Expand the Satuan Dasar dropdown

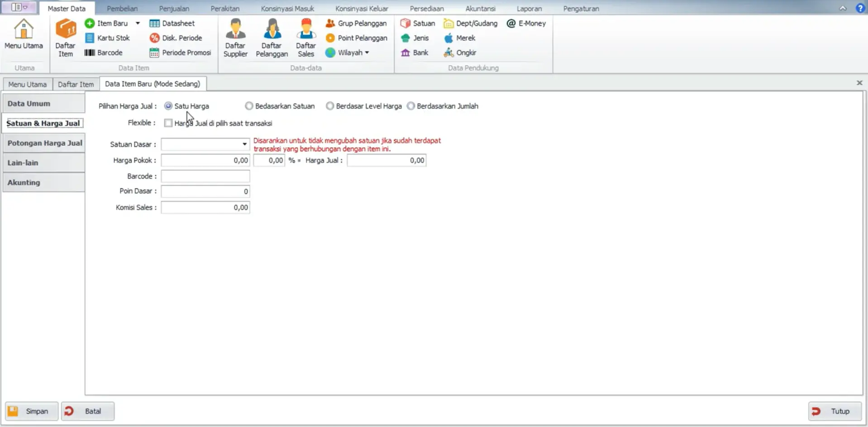[244, 144]
